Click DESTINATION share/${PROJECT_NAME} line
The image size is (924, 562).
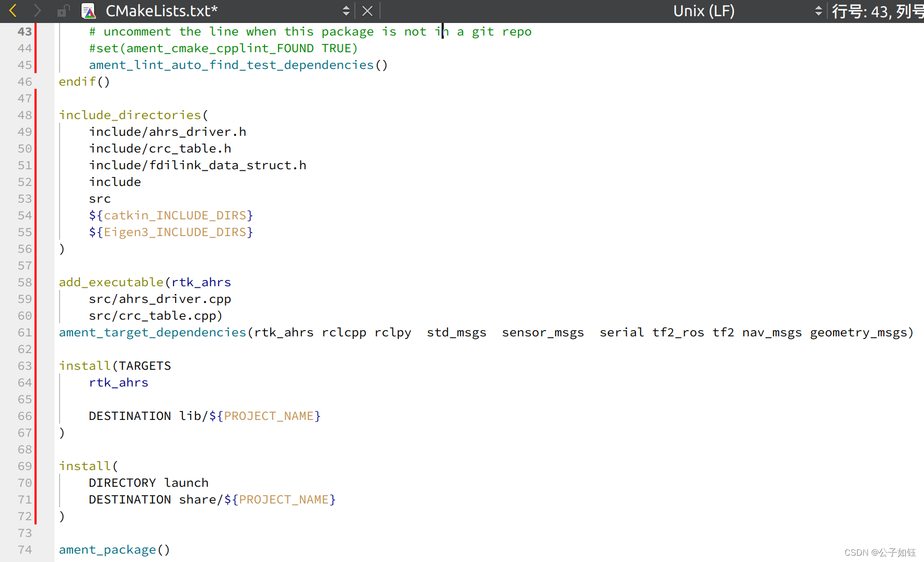pyautogui.click(x=212, y=499)
